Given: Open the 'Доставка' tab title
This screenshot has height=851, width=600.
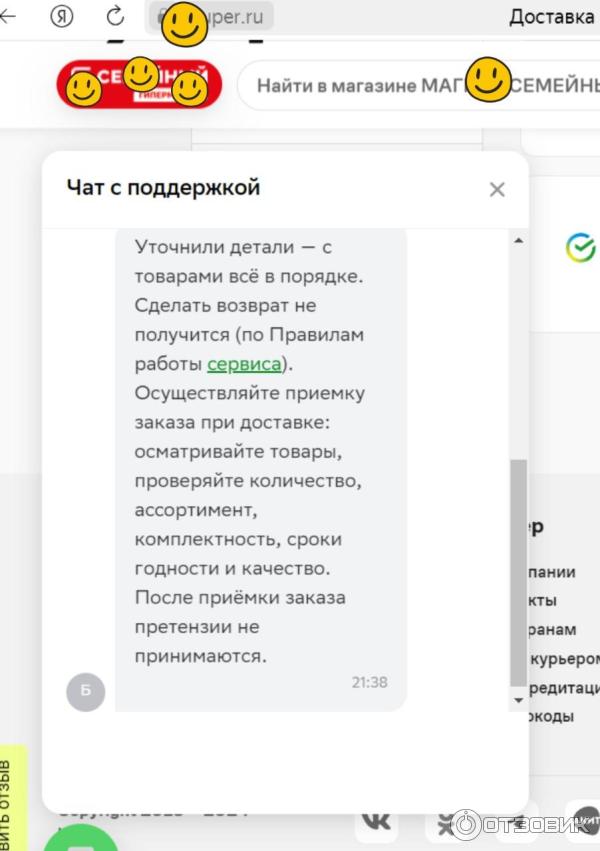Looking at the screenshot, I should [x=551, y=17].
